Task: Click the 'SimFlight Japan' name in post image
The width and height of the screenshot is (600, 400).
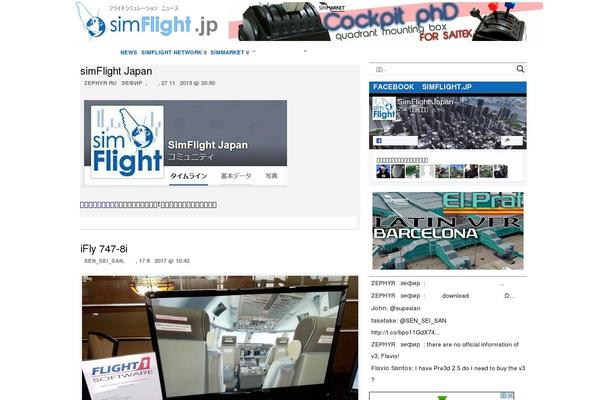Action: (208, 145)
